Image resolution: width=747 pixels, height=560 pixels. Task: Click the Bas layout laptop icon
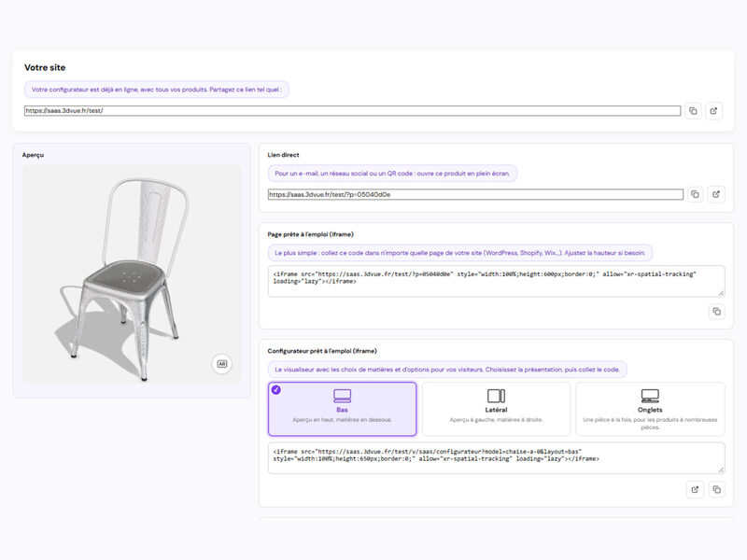pos(342,396)
